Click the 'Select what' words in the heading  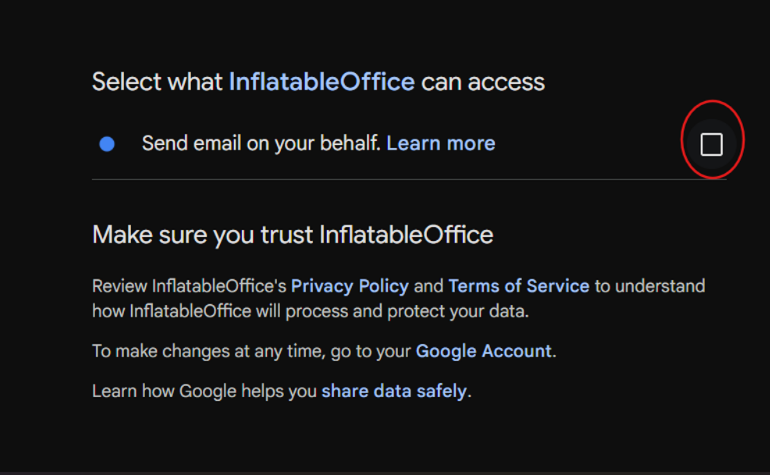[157, 81]
